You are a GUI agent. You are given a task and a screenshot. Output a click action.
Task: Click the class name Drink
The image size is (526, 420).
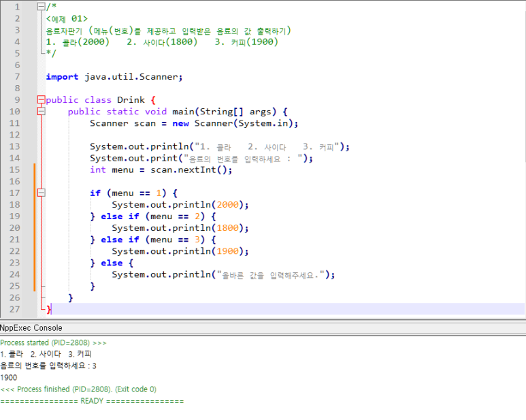pyautogui.click(x=131, y=100)
